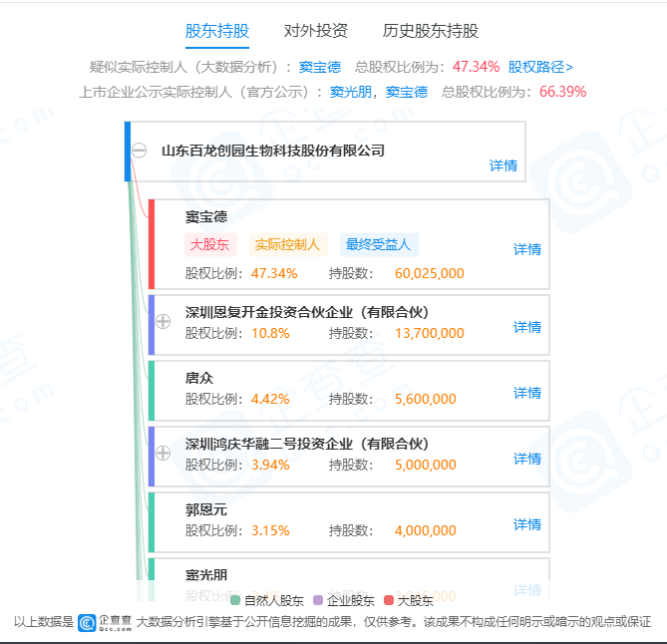
Task: Select root company name 山东百龙创园生物科技股份有限公司
Action: (273, 151)
